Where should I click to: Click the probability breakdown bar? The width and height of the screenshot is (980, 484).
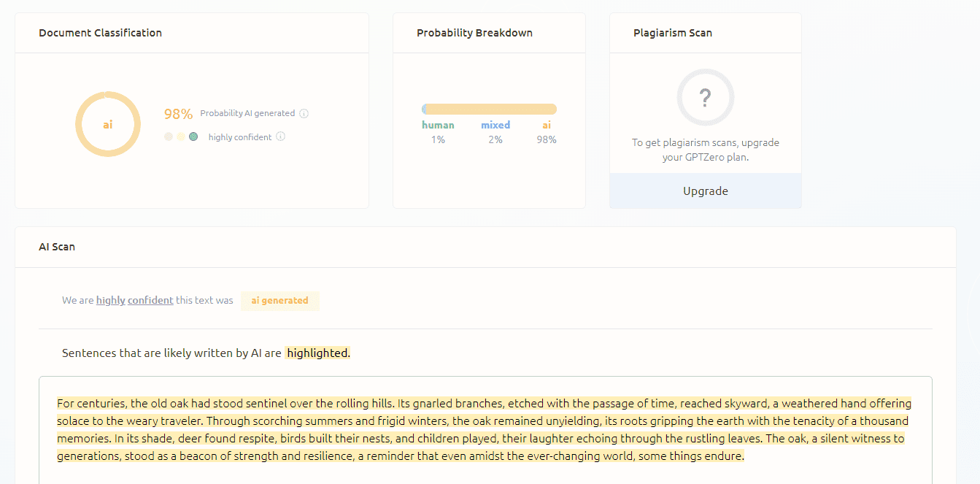click(489, 110)
